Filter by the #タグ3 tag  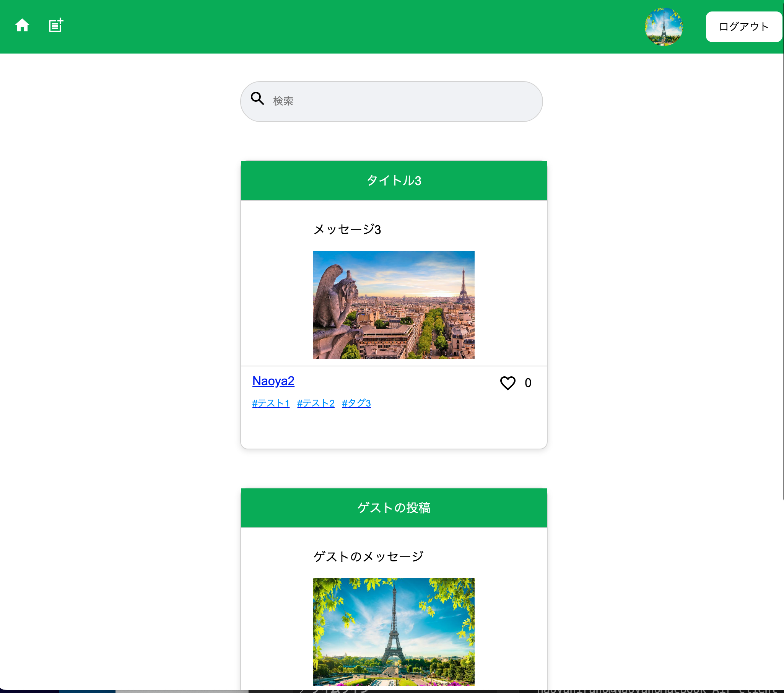coord(356,403)
